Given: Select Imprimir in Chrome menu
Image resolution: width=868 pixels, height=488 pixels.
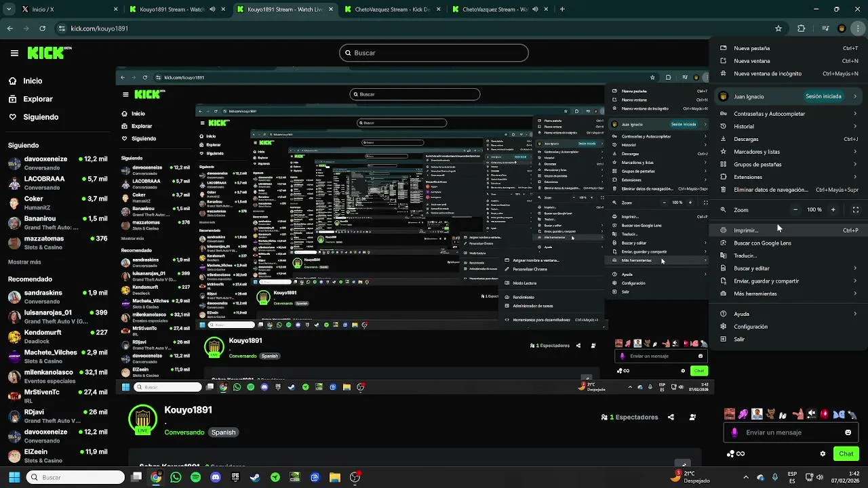Looking at the screenshot, I should click(x=789, y=230).
